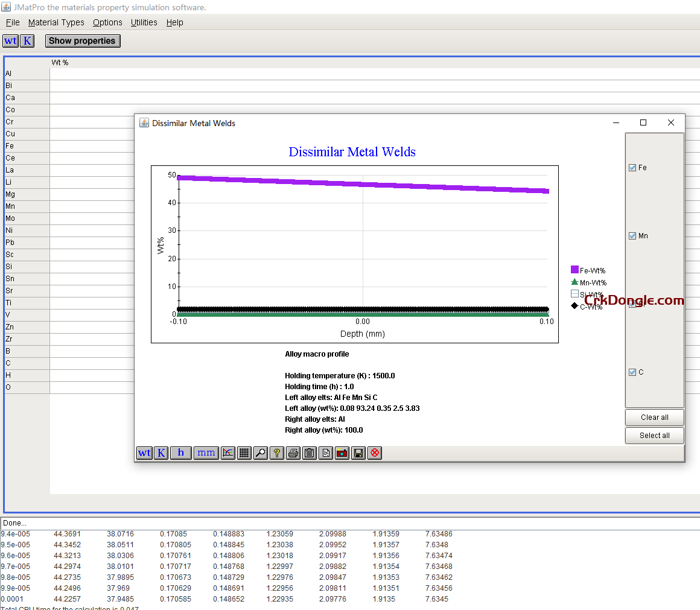Click the Clear all button

pyautogui.click(x=654, y=417)
